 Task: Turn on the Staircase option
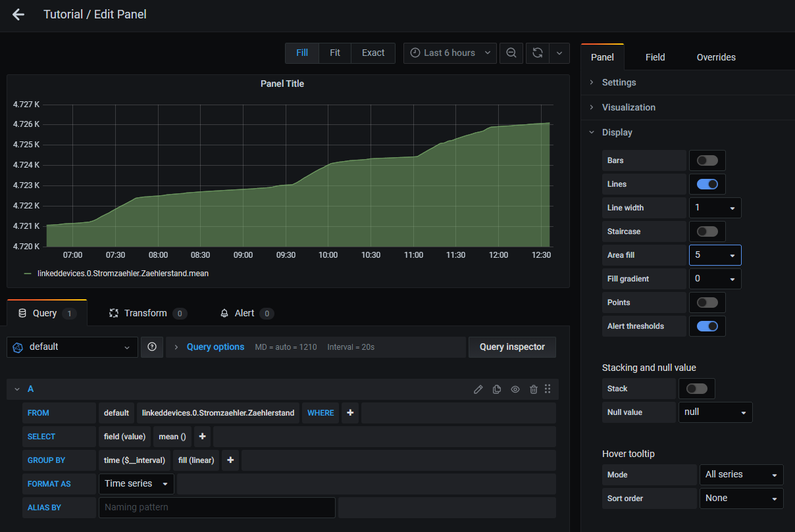tap(707, 231)
